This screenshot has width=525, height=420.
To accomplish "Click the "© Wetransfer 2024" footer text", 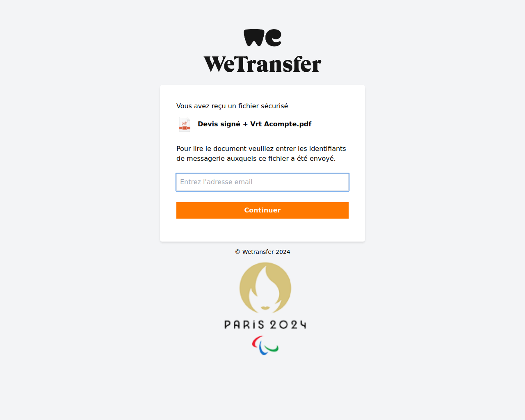I will pyautogui.click(x=262, y=252).
